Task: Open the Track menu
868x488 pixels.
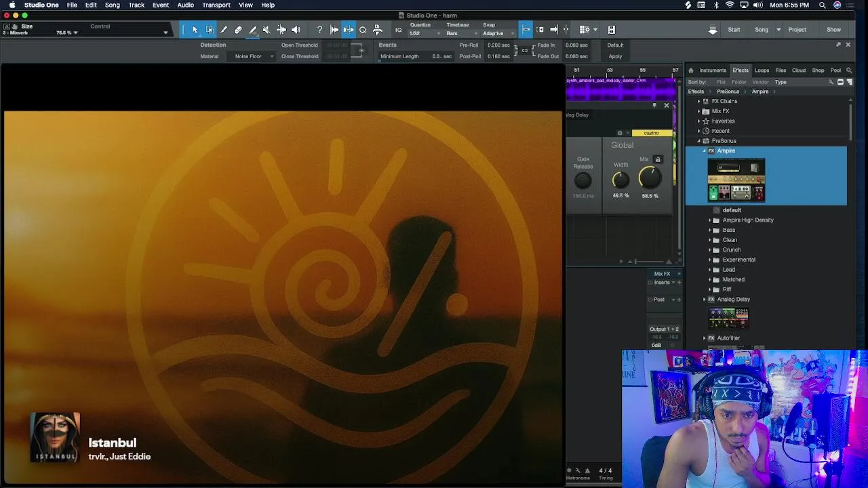Action: pyautogui.click(x=136, y=5)
